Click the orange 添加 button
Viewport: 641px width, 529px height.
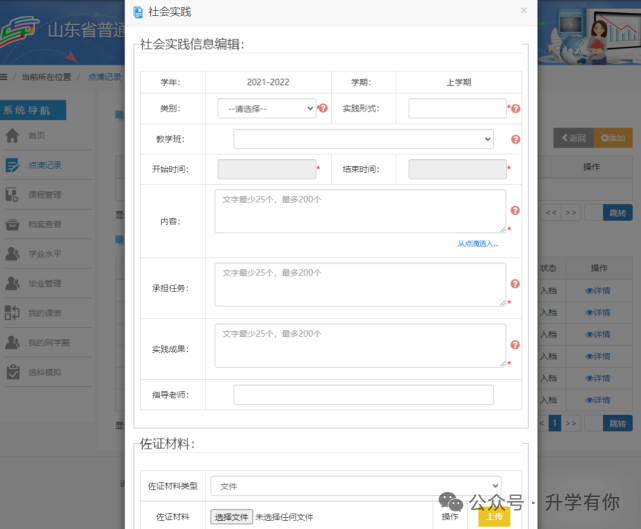613,138
